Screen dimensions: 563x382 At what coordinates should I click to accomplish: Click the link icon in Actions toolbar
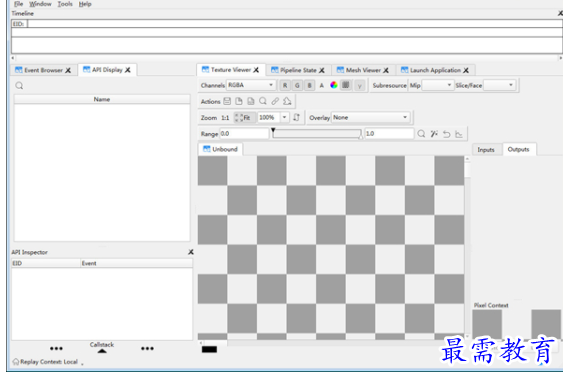(x=275, y=101)
